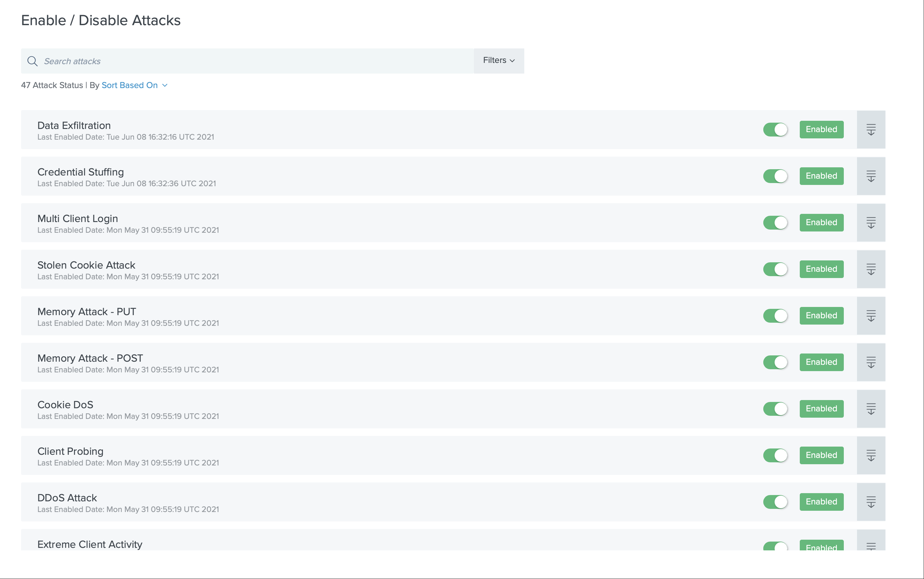Click the filter icon for Credential Stuffing

pos(871,176)
